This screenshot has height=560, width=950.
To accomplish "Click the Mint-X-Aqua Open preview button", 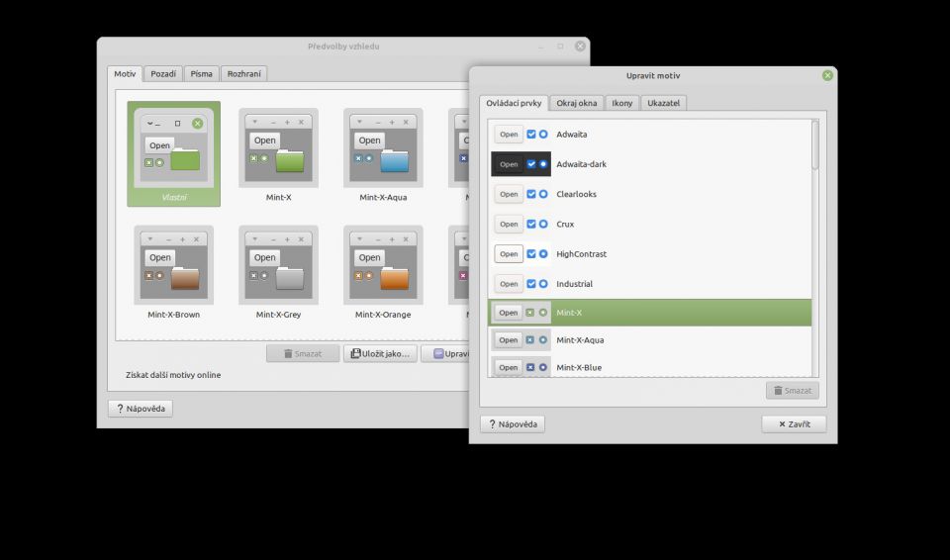I will (x=509, y=340).
